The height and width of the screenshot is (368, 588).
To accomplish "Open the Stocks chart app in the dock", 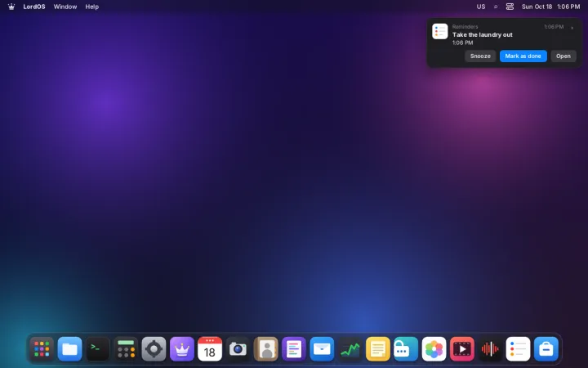I will (350, 349).
